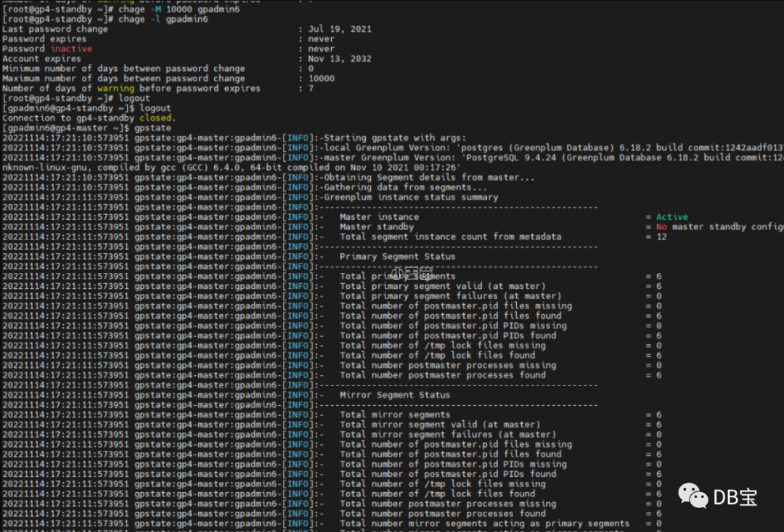Click the 'Total mirror segments' label

[x=395, y=414]
